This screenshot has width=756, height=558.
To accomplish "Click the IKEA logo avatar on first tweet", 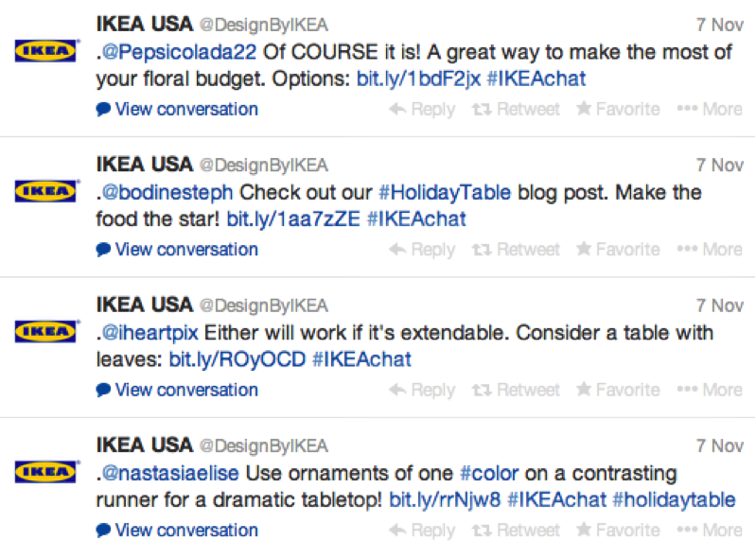I will click(45, 52).
